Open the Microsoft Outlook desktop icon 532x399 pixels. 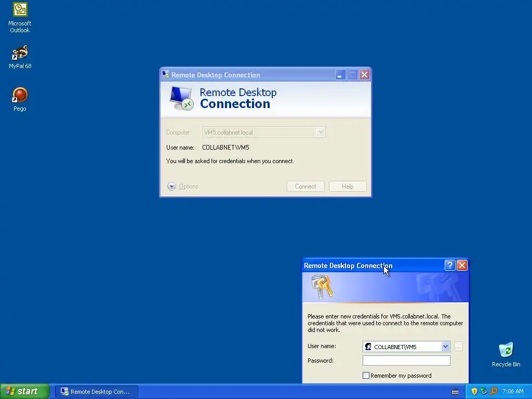(20, 18)
